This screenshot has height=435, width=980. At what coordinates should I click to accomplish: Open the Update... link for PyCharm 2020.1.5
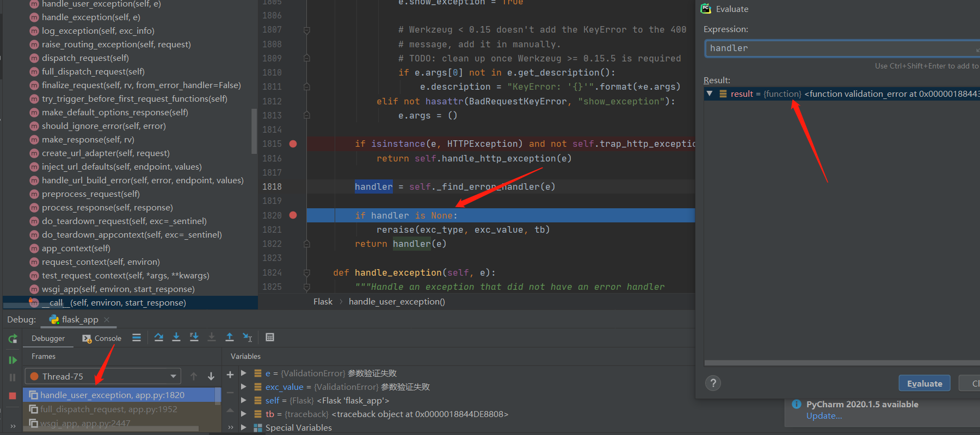(824, 416)
